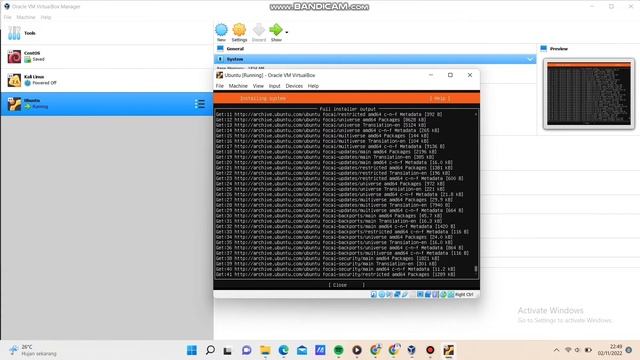Viewport: 640px width, 360px height.
Task: Open VirtualBox cube icon on taskbar
Action: click(x=412, y=350)
